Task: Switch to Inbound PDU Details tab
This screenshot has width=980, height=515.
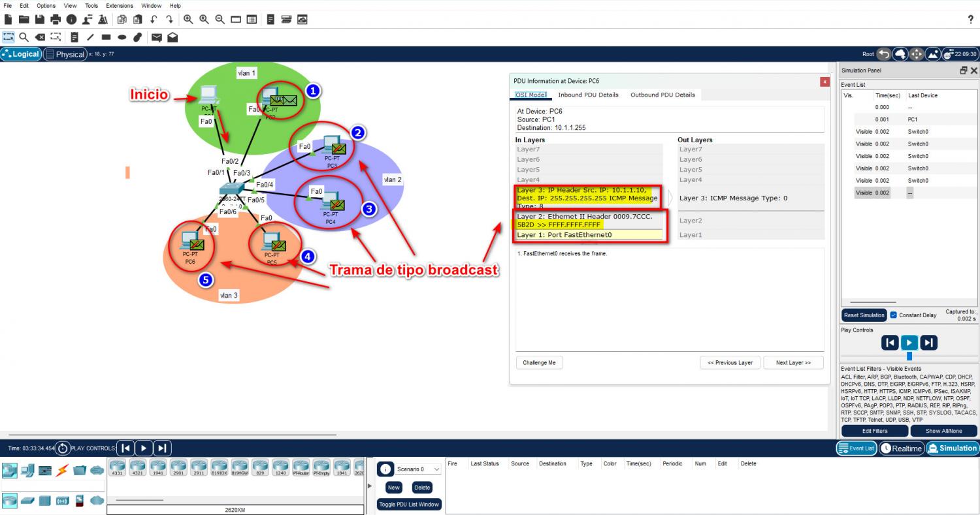Action: tap(588, 95)
